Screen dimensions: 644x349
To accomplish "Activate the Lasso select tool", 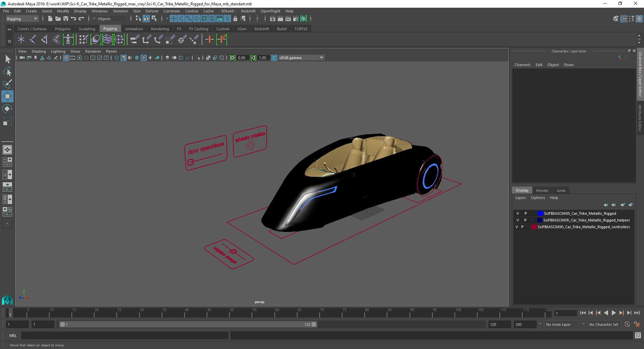I will [x=7, y=72].
